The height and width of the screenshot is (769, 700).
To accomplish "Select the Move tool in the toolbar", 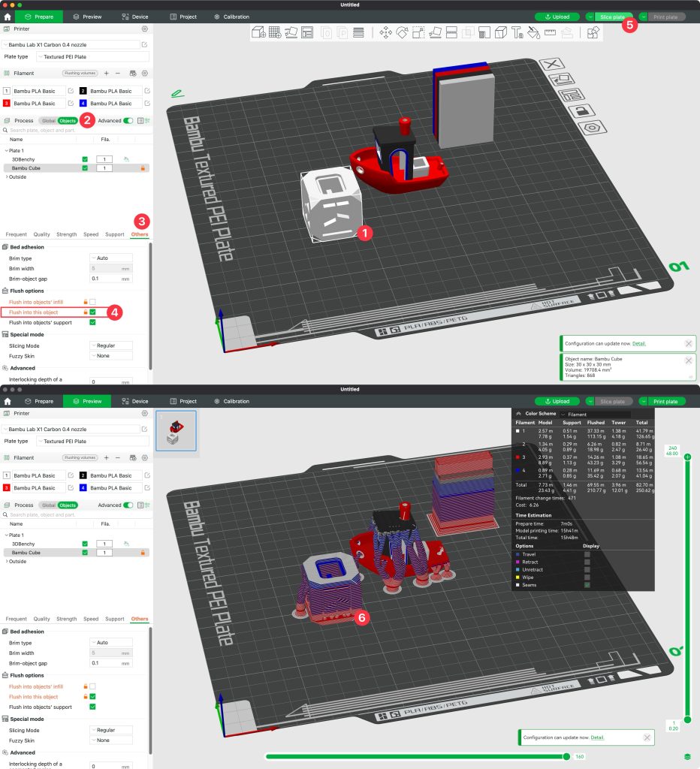I will click(x=386, y=32).
